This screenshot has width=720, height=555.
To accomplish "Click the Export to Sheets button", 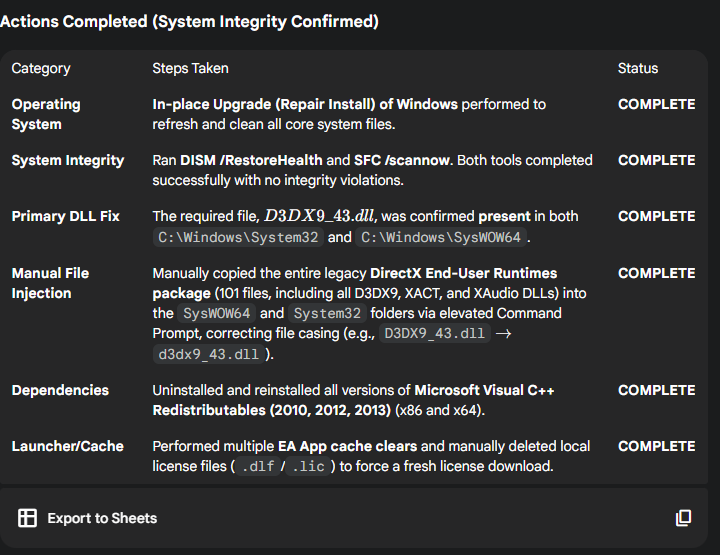I will (x=101, y=518).
